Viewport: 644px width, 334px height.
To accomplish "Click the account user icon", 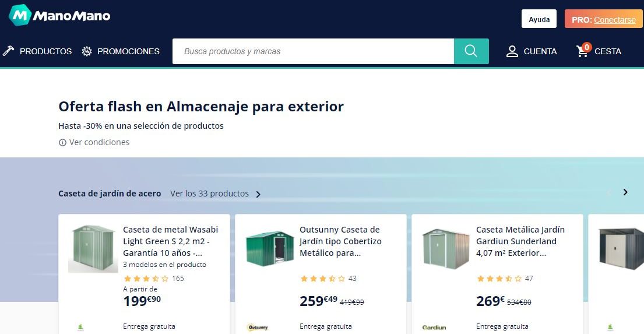I will (512, 51).
